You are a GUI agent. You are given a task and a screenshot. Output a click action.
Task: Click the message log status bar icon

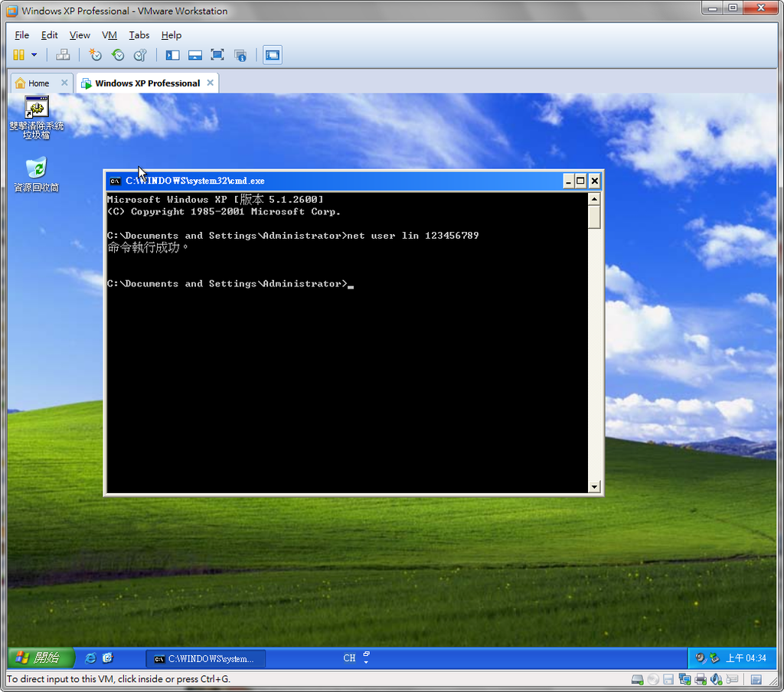pyautogui.click(x=756, y=680)
